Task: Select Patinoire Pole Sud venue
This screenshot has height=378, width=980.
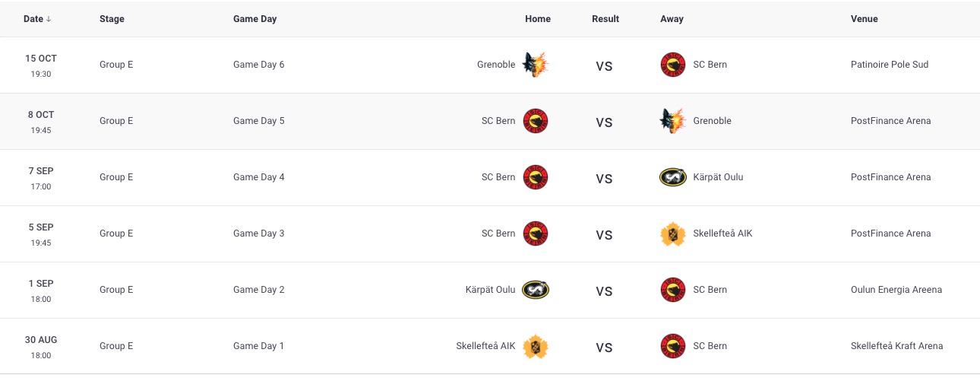Action: (x=890, y=65)
